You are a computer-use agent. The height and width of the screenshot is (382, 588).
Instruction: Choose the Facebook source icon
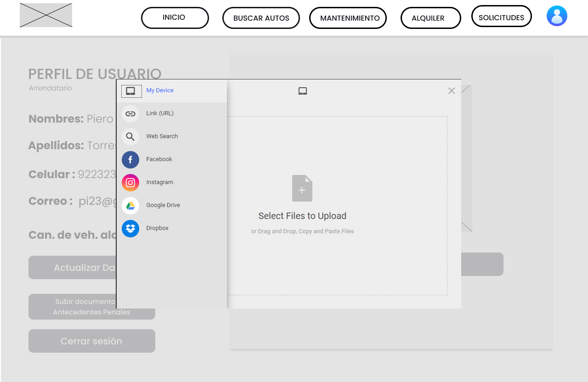tap(130, 160)
